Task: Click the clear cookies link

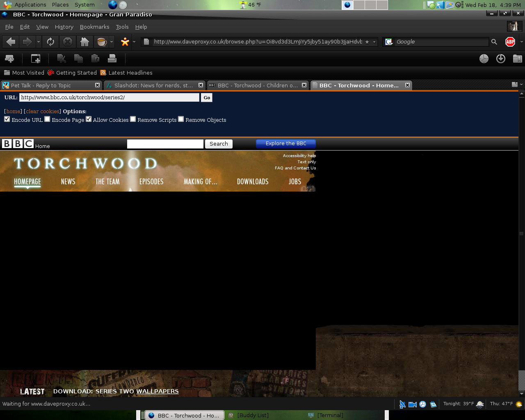Action: click(43, 111)
